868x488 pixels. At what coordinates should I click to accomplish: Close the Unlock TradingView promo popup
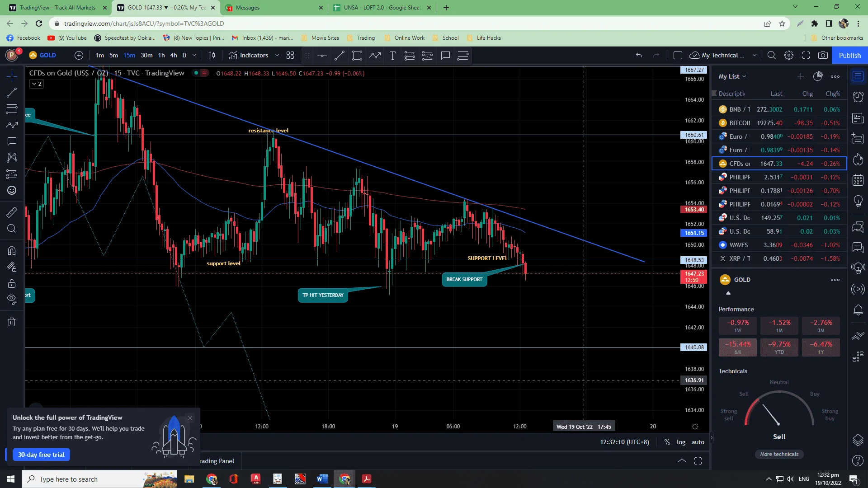click(x=190, y=418)
